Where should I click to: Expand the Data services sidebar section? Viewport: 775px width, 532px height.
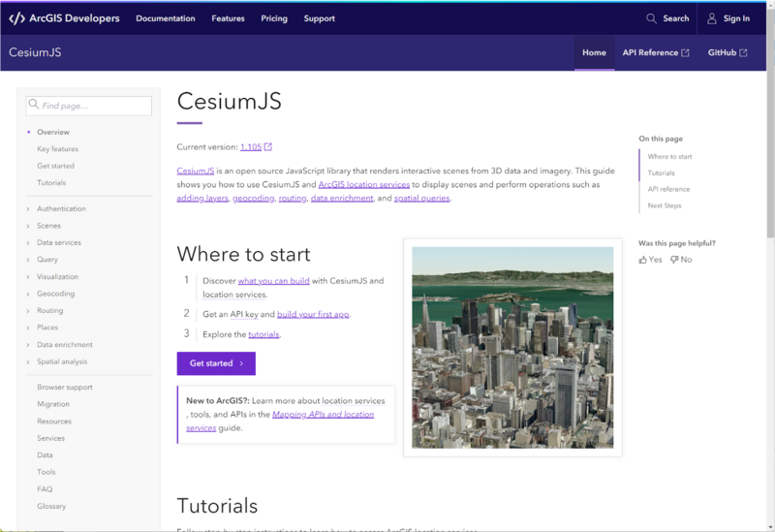coord(28,243)
